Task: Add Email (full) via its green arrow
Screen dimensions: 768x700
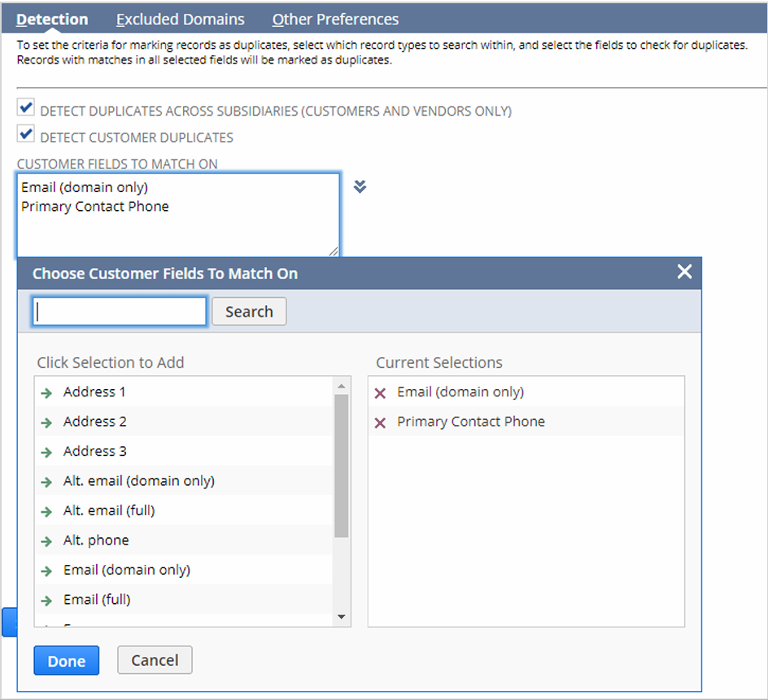Action: 46,600
